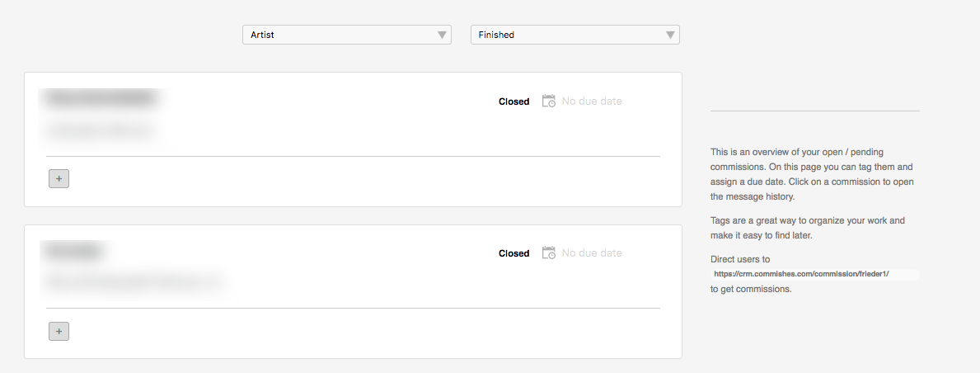Click the calendar icon on the second commission

(549, 253)
